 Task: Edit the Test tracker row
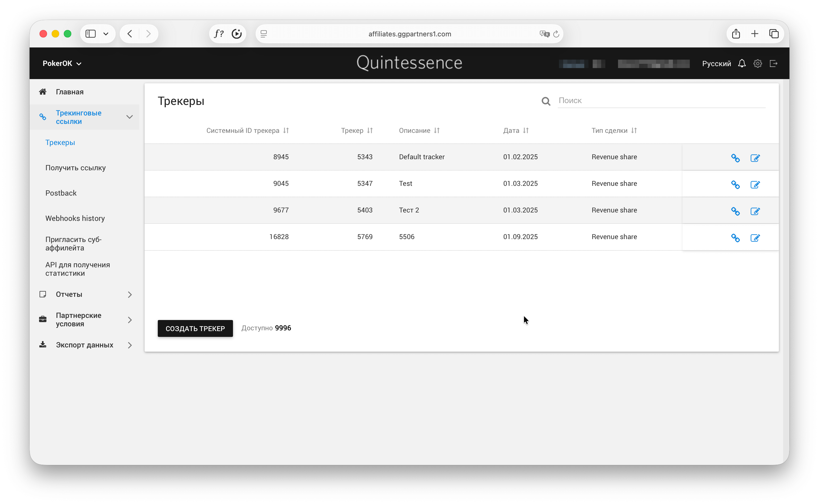755,185
